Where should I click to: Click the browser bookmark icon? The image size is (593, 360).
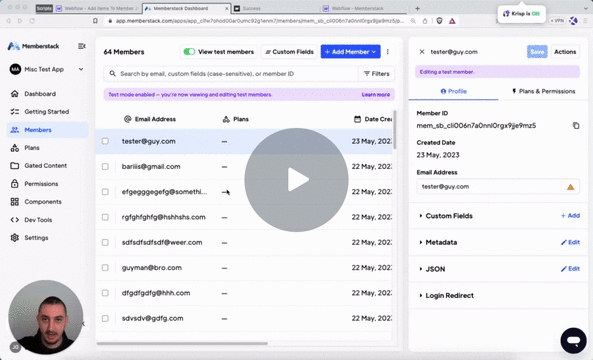point(95,21)
